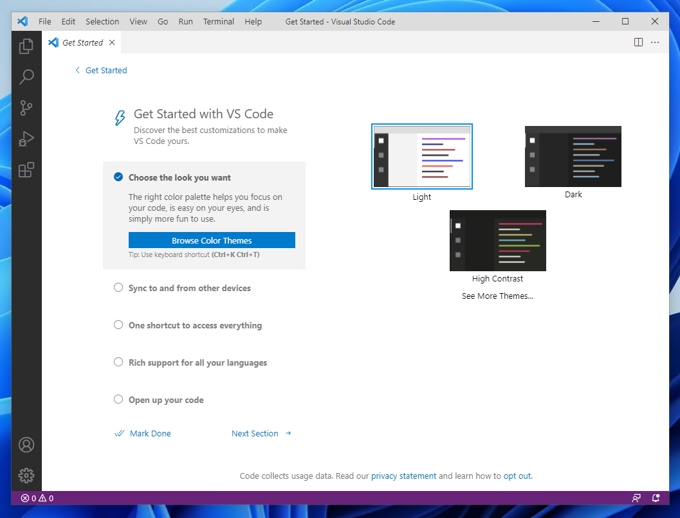
Task: Click the lightning bolt Get Started icon
Action: coord(120,117)
